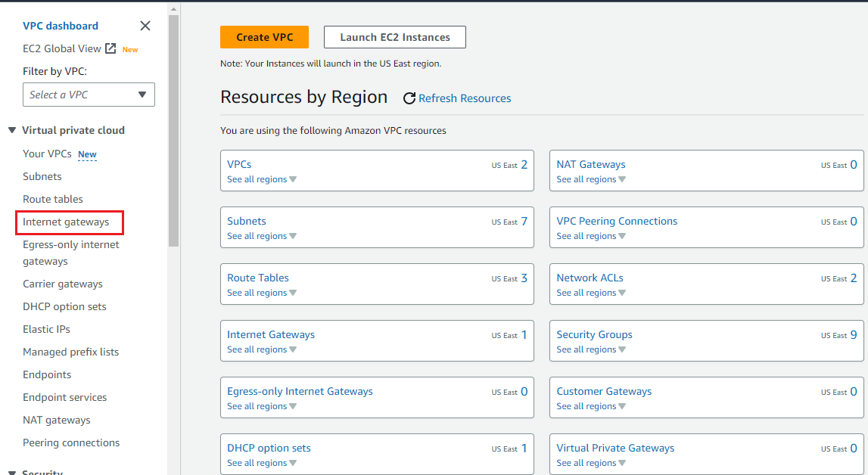
Task: Open the Security Groups resource link
Action: point(595,334)
